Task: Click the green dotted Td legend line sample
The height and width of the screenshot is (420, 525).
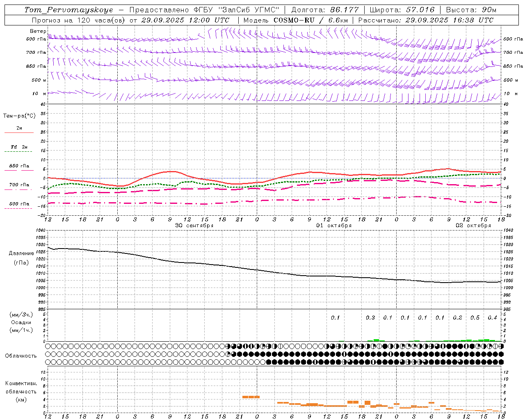Action: coord(18,152)
